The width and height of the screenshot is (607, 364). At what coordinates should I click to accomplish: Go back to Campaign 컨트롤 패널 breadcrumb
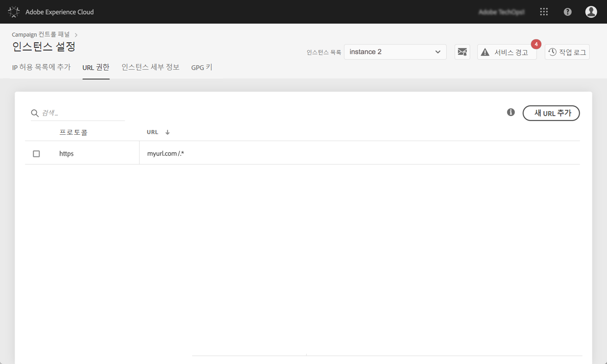(41, 35)
